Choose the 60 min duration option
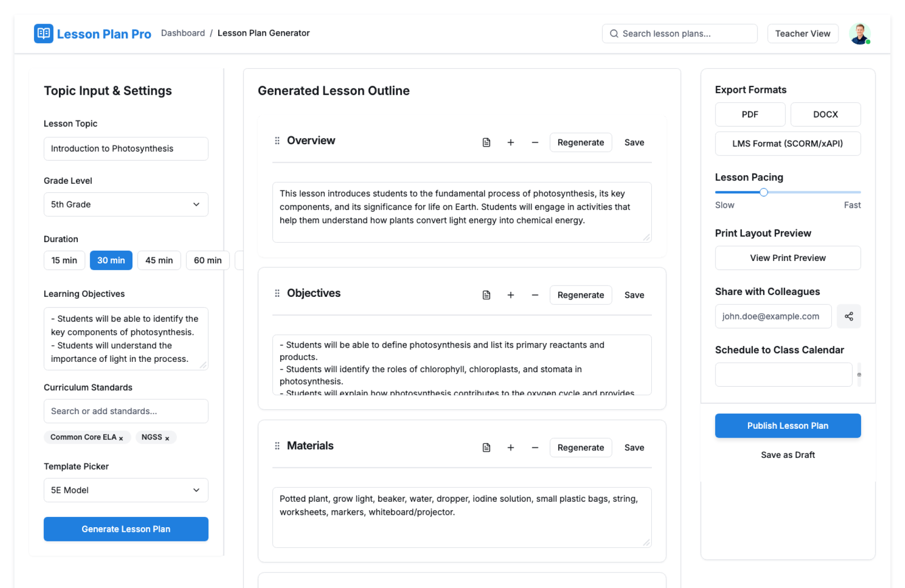Viewport: 905px width, 588px height. coord(207,260)
